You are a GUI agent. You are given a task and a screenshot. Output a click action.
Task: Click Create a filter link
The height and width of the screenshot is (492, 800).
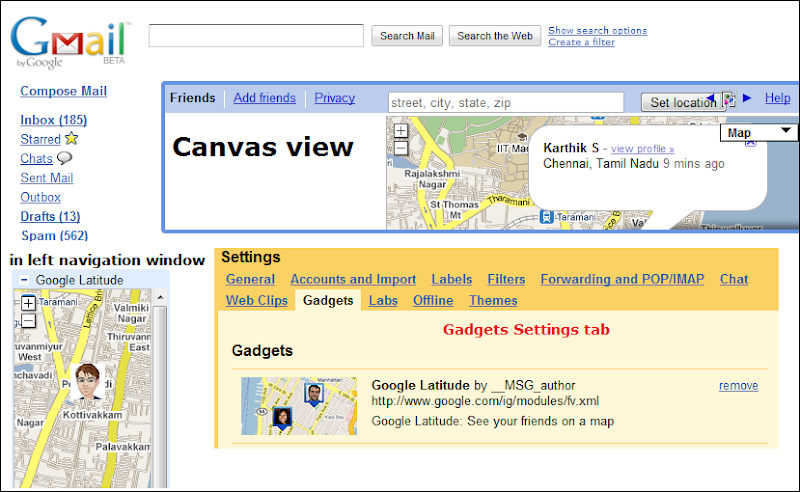coord(581,42)
